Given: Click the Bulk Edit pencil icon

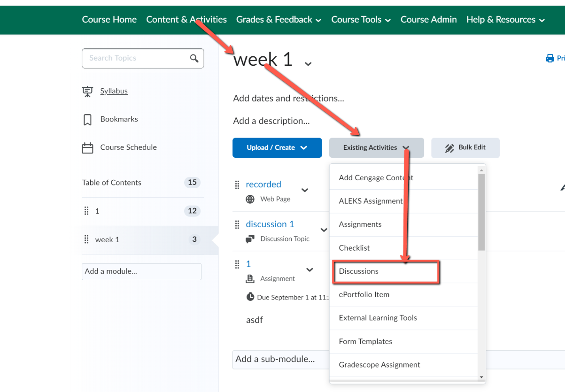Looking at the screenshot, I should [449, 148].
